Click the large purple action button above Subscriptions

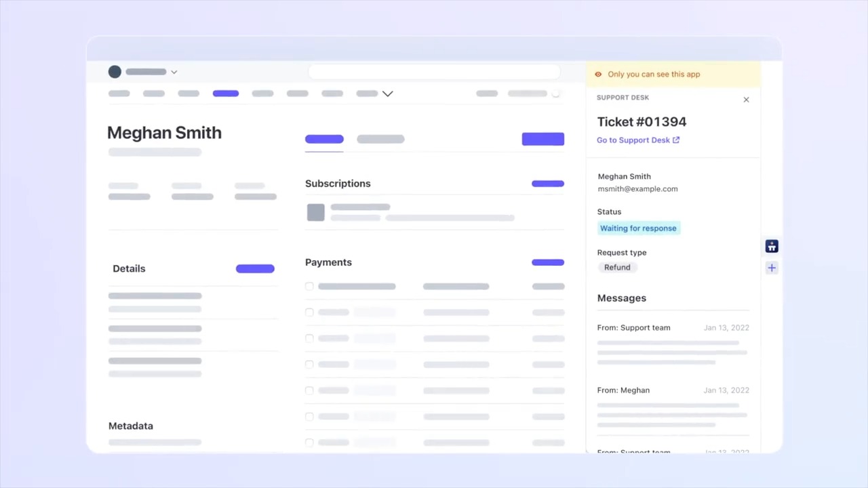[542, 139]
